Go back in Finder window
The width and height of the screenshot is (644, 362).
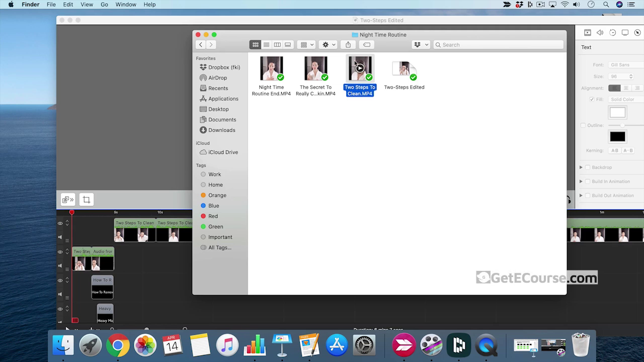(201, 45)
